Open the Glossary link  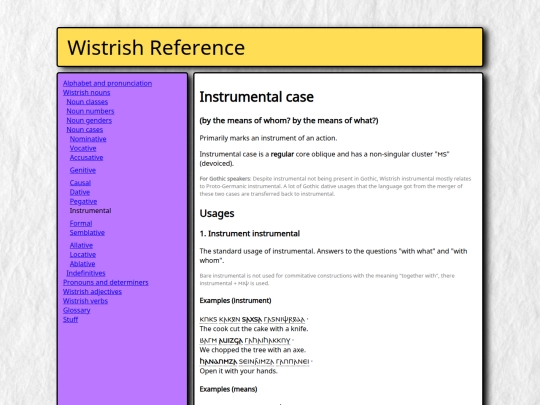76,310
